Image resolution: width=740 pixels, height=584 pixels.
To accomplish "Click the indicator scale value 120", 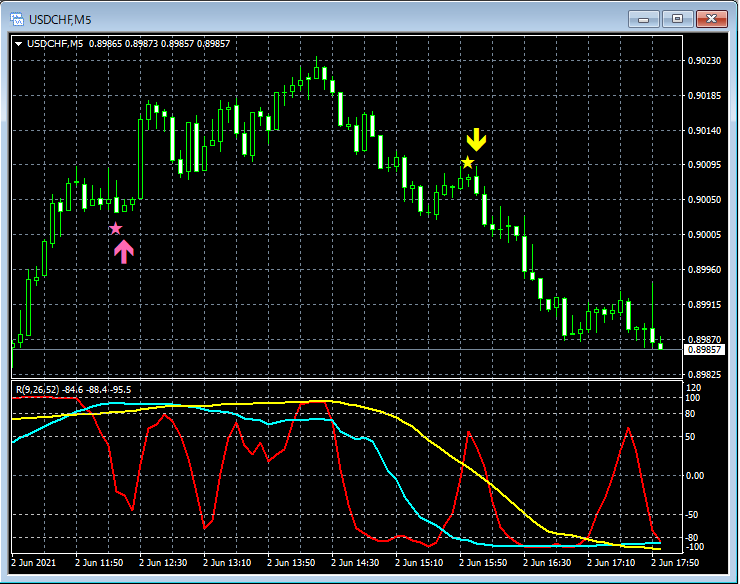I will pyautogui.click(x=694, y=388).
